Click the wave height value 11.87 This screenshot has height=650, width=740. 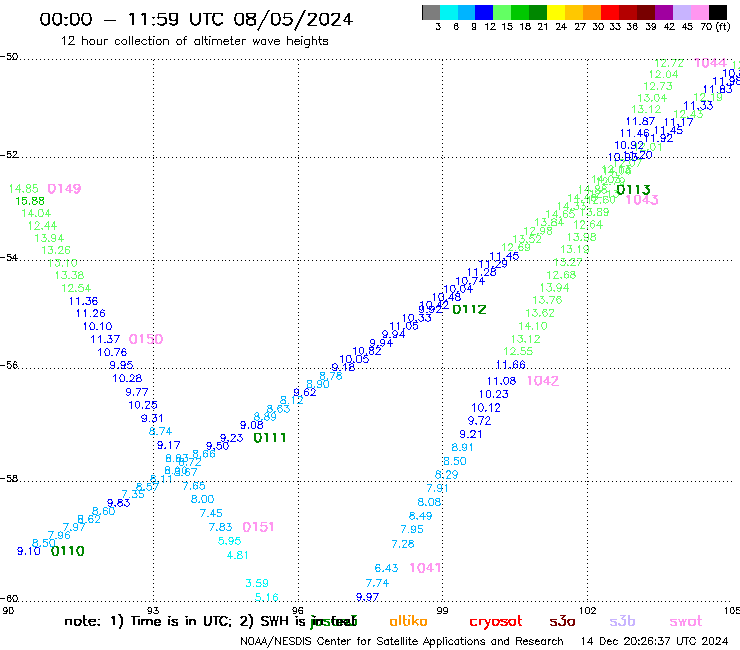pyautogui.click(x=640, y=121)
